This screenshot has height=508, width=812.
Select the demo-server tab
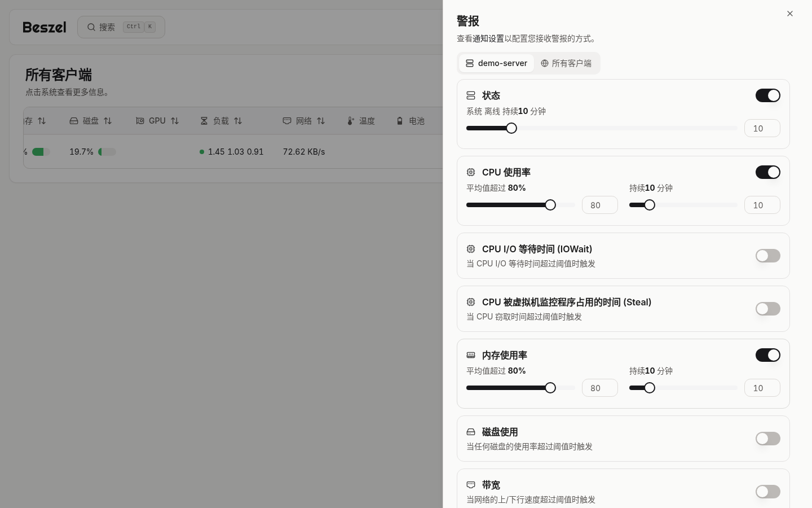coord(496,63)
